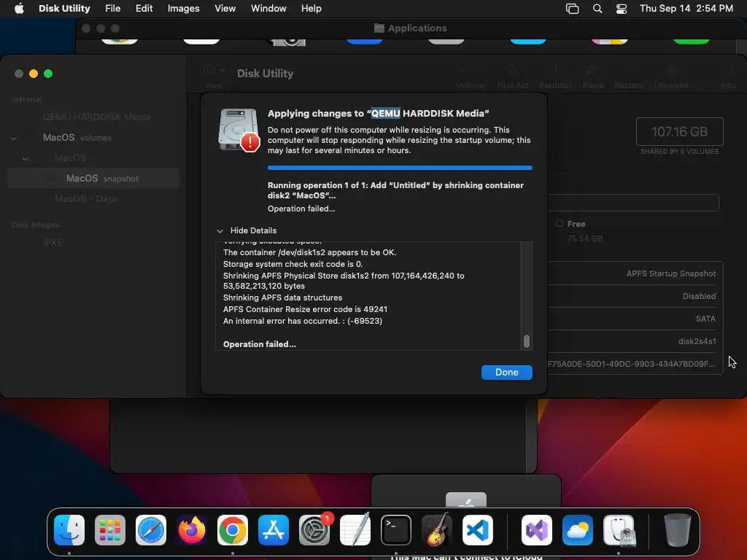Open the Disk Utility app menu
The width and height of the screenshot is (747, 560).
pos(64,9)
